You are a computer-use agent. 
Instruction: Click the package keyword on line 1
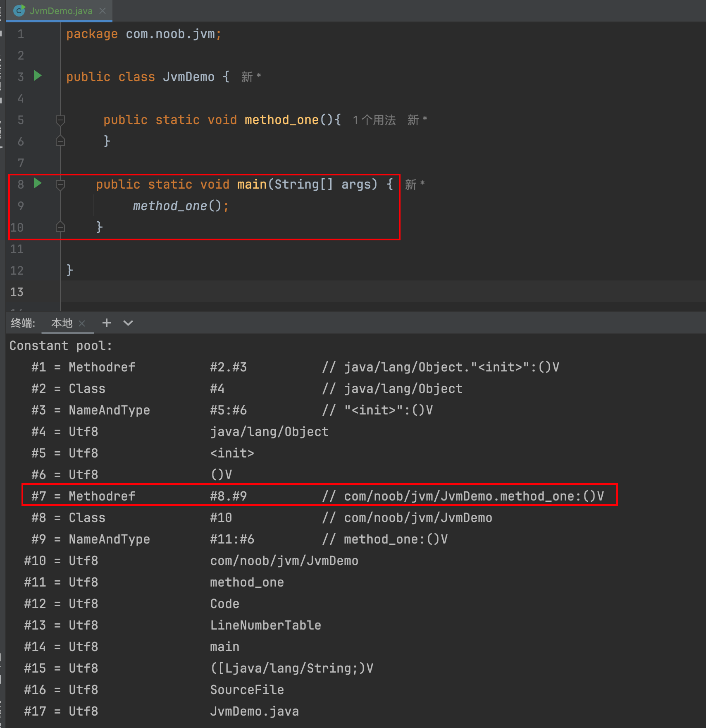coord(92,34)
